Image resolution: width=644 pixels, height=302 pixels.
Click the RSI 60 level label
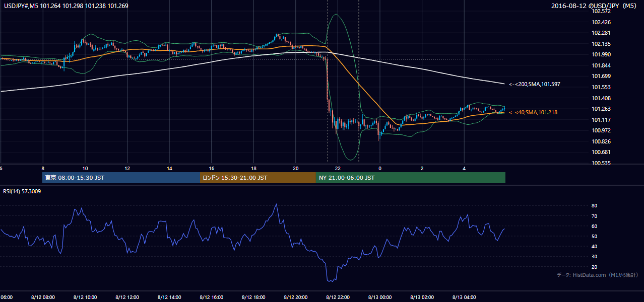[x=595, y=226]
